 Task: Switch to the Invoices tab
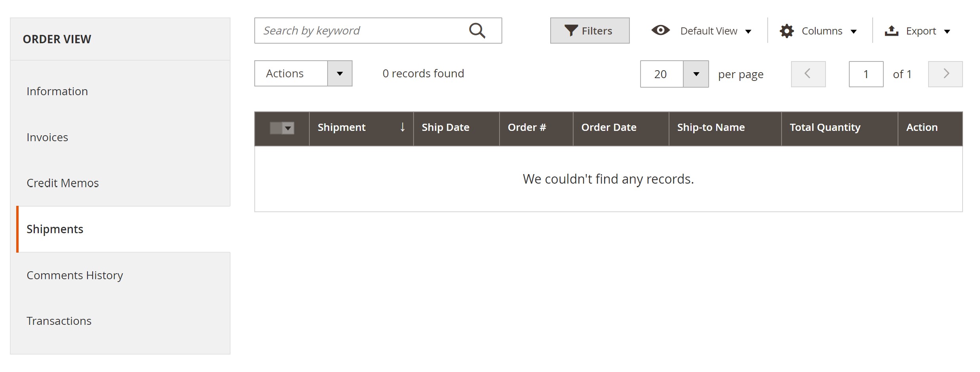48,137
